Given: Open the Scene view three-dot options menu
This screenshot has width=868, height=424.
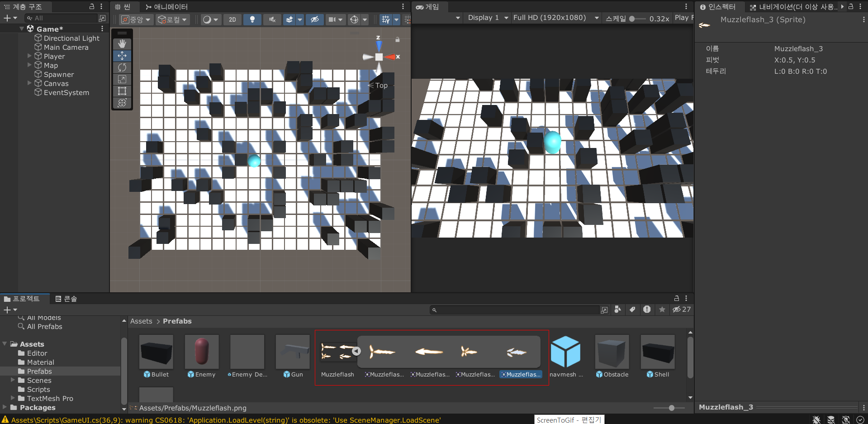Looking at the screenshot, I should [403, 7].
